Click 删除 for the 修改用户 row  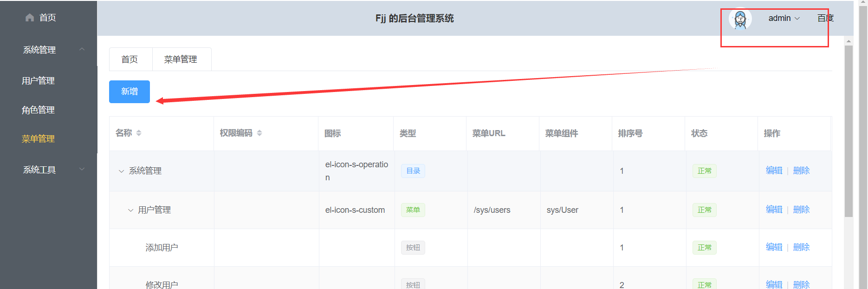[801, 284]
